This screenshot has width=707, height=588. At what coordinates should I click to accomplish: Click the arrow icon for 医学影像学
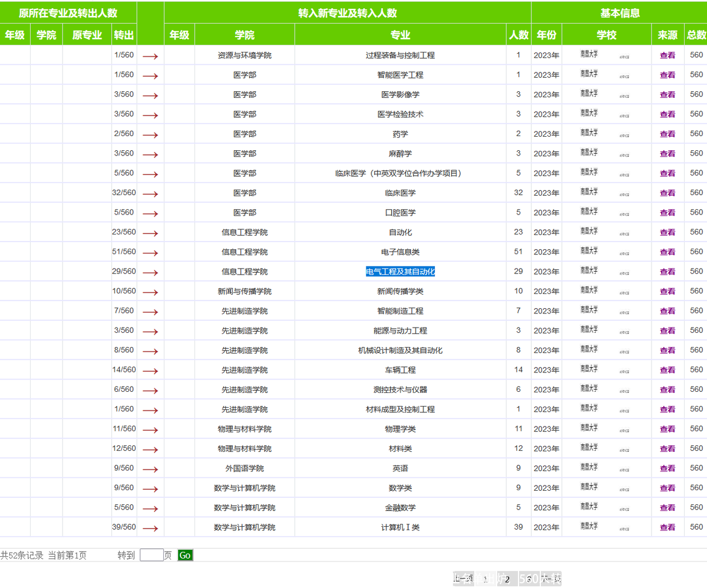(151, 94)
